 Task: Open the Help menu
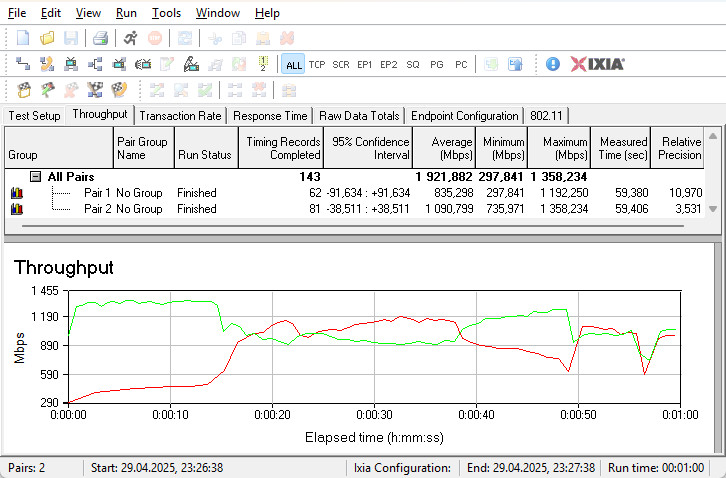pos(267,13)
